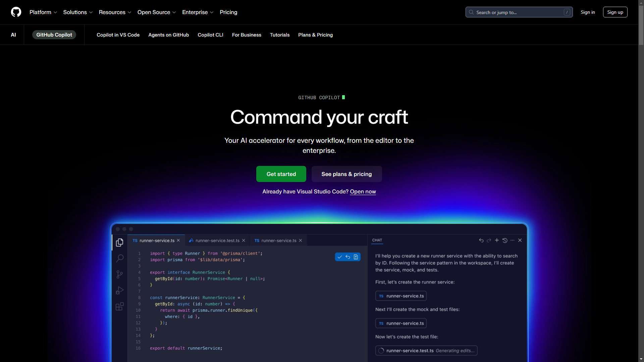644x362 pixels.
Task: Open Source Control icon in editor sidebar
Action: tap(119, 275)
